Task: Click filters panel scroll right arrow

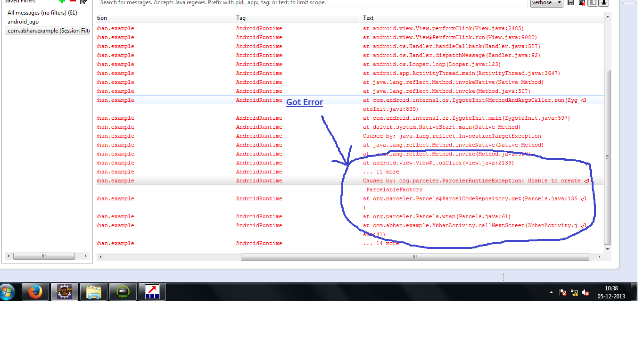Action: click(x=86, y=256)
